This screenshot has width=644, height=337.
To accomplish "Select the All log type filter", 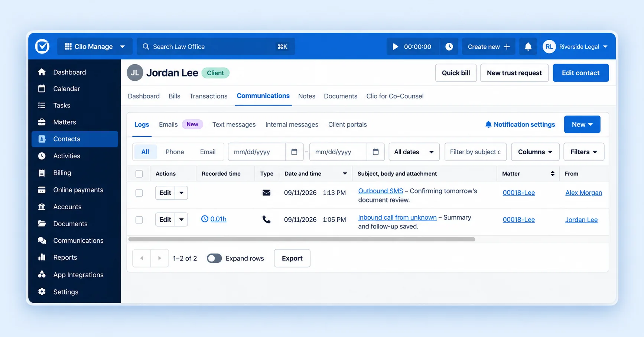I will (145, 152).
